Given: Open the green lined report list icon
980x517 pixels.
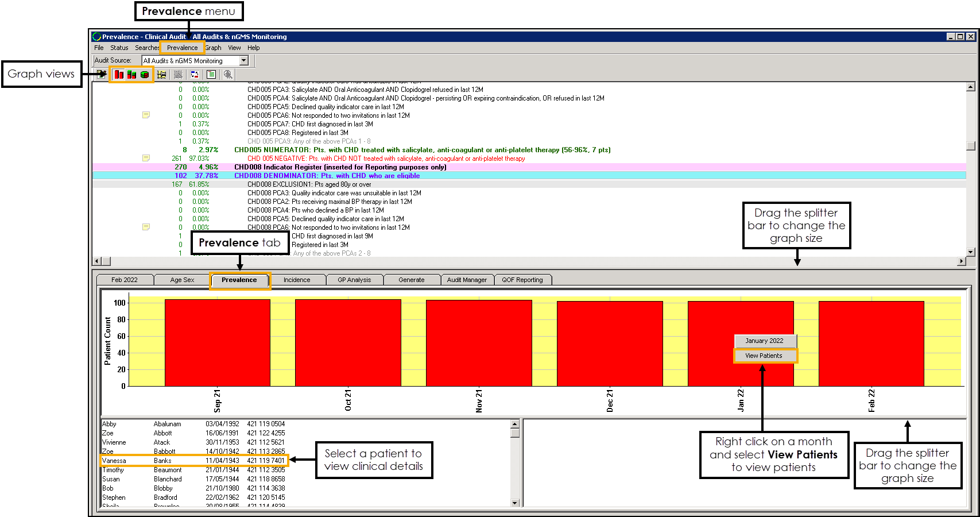Looking at the screenshot, I should [x=211, y=75].
